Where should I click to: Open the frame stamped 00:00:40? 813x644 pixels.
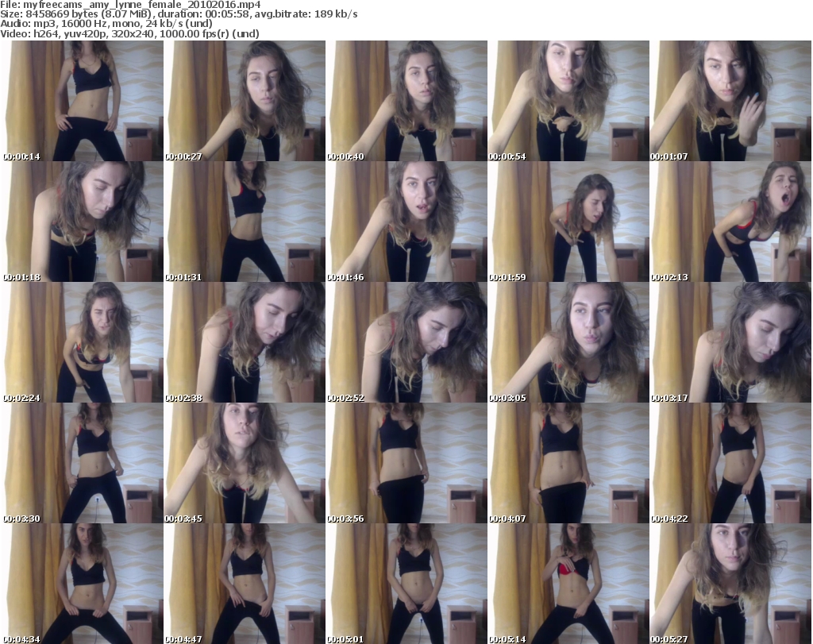pyautogui.click(x=406, y=101)
